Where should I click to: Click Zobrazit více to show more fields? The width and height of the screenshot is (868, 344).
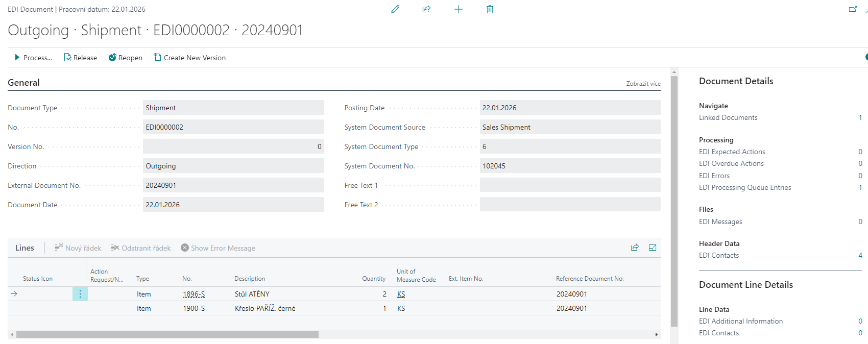pyautogui.click(x=643, y=84)
